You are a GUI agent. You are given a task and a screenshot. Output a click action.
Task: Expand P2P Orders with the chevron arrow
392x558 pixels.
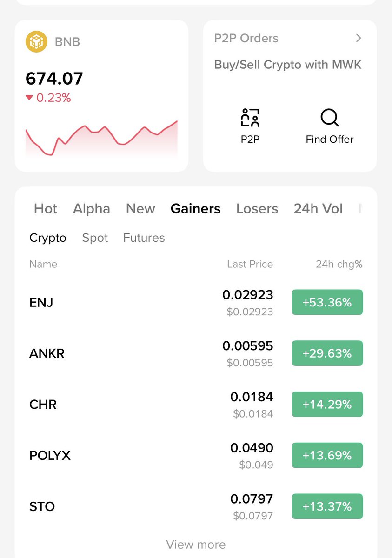[x=359, y=38]
